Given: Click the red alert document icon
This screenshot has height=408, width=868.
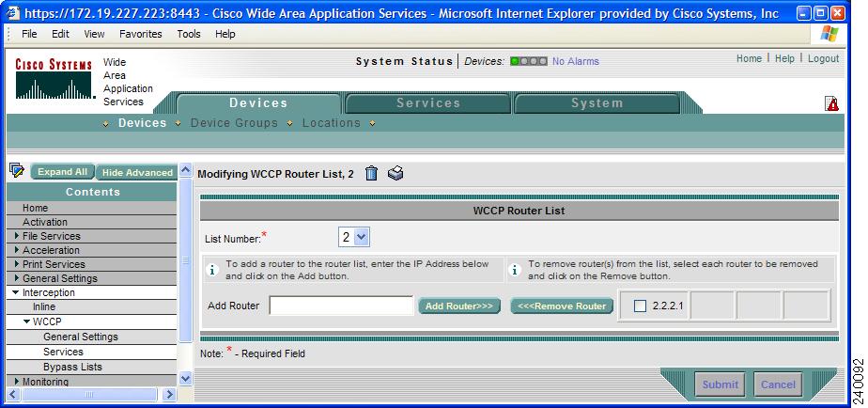Looking at the screenshot, I should pos(831,103).
